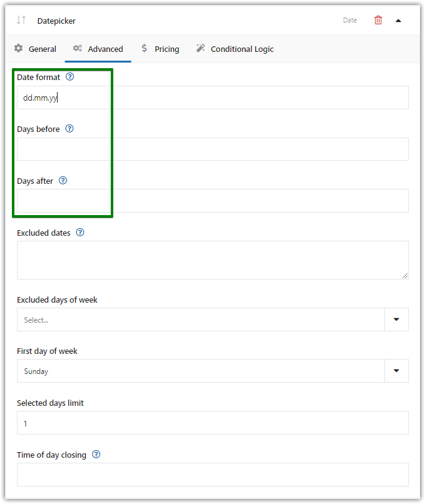425x504 pixels.
Task: Open the Days before help icon
Action: pyautogui.click(x=69, y=129)
